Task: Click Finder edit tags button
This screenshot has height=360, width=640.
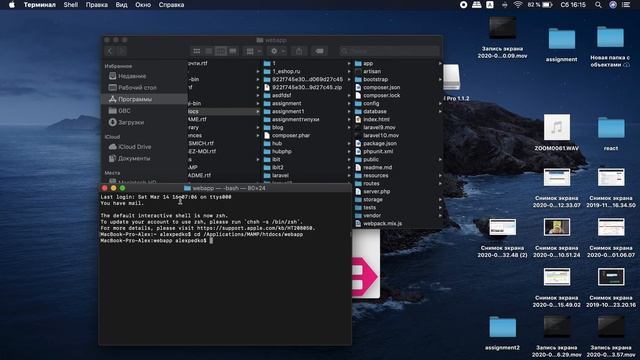Action: click(319, 51)
